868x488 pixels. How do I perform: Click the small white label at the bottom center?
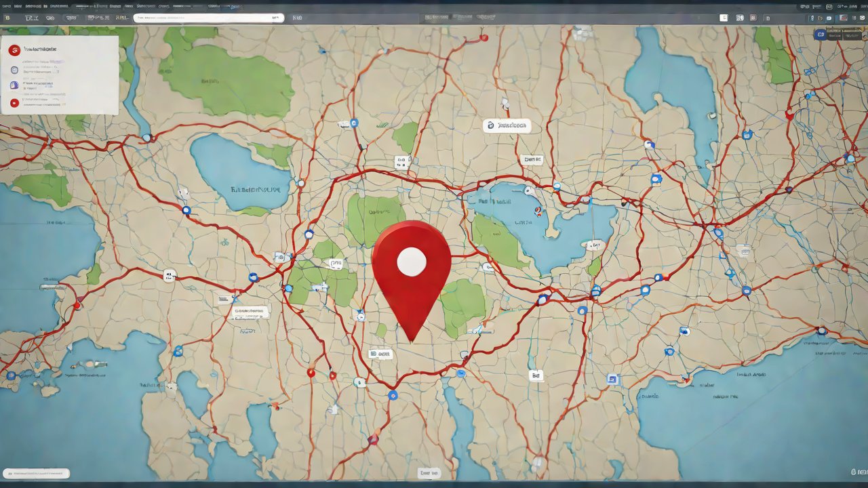429,472
